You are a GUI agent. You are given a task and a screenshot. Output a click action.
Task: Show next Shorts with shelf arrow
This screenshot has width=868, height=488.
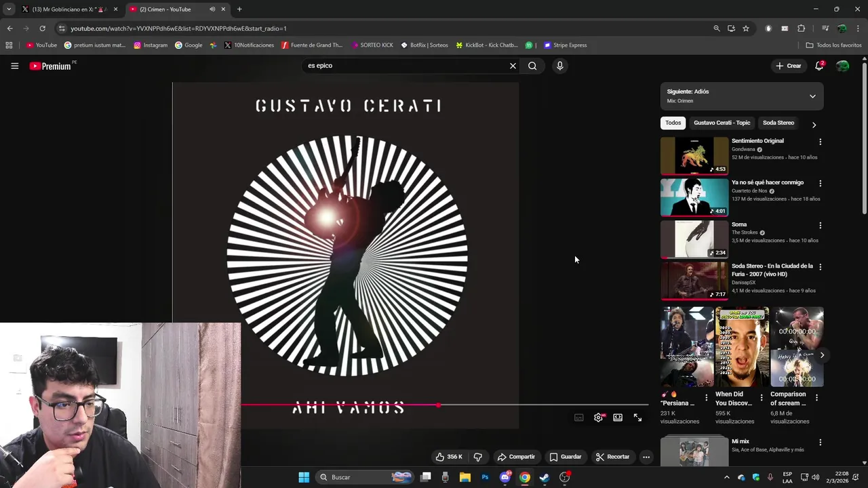(821, 355)
